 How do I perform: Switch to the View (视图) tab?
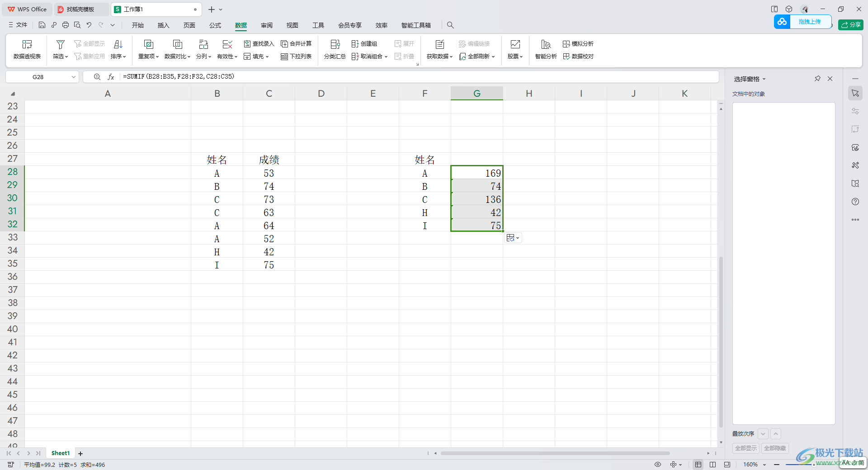(x=292, y=25)
